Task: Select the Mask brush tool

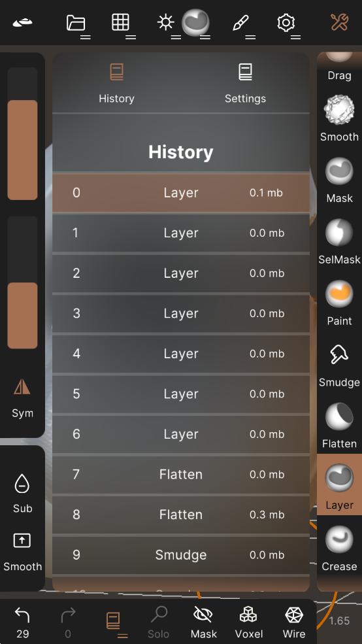Action: pos(339,180)
